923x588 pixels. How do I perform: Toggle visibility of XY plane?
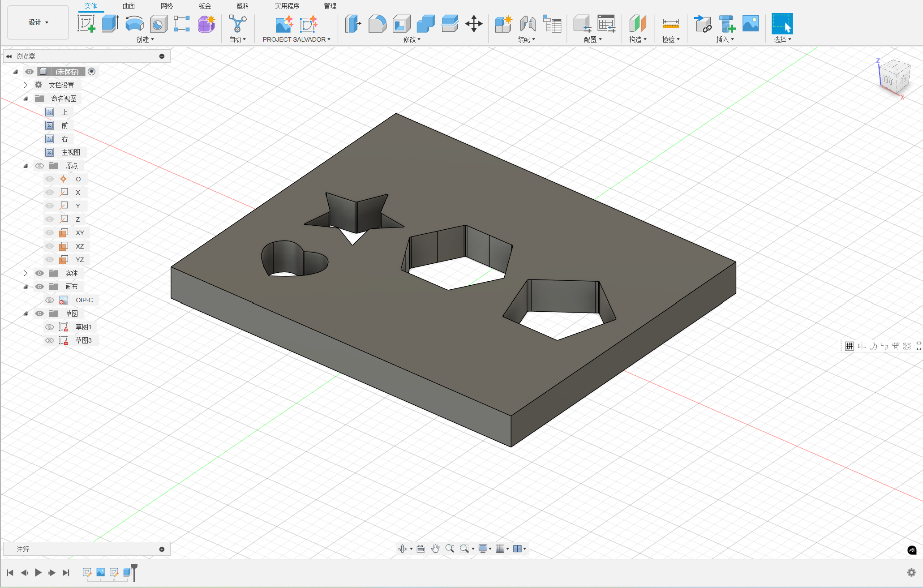[x=50, y=233]
